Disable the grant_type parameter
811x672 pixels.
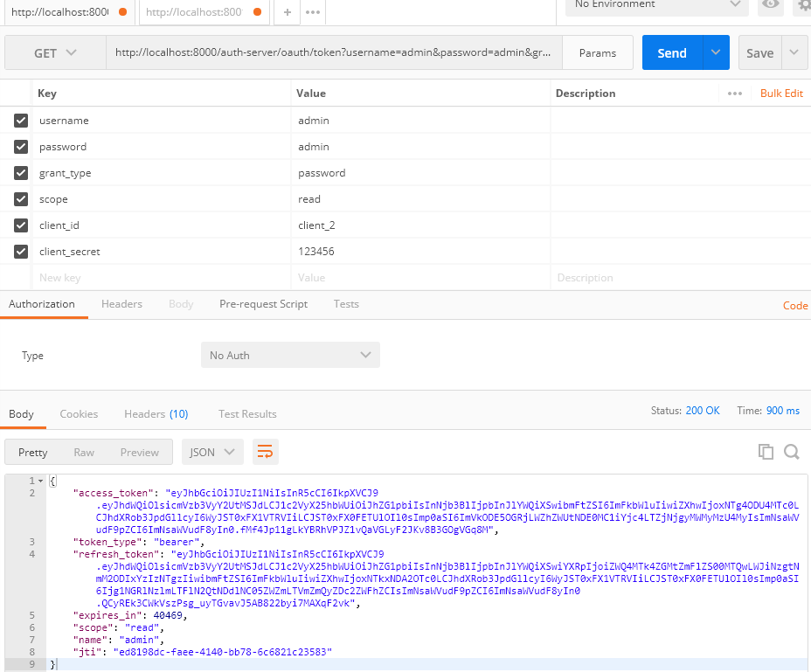coord(21,173)
